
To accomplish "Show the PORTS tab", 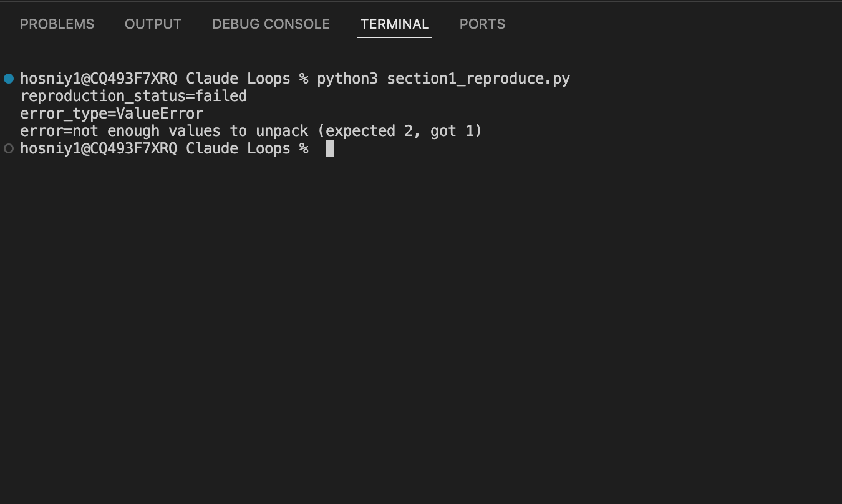I will point(482,24).
